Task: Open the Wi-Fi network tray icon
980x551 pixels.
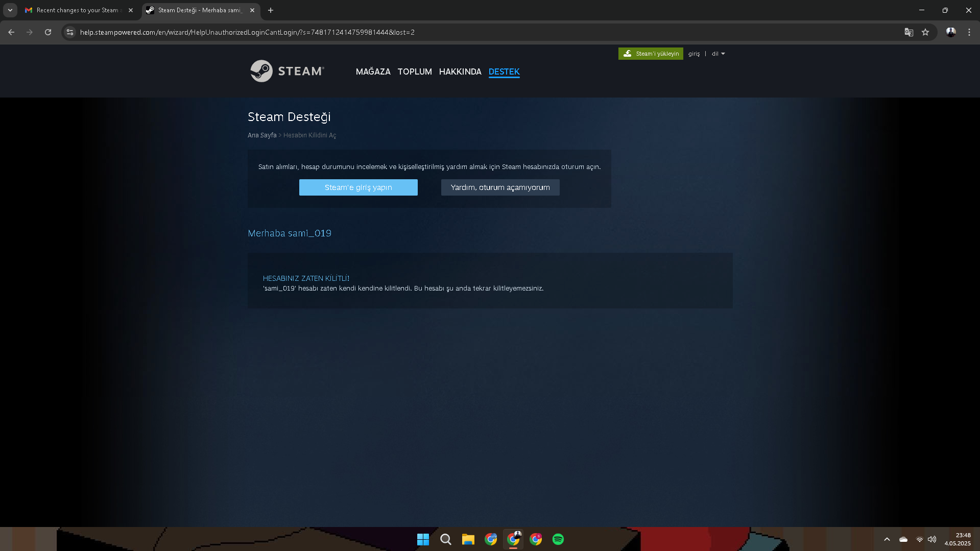Action: (x=919, y=539)
